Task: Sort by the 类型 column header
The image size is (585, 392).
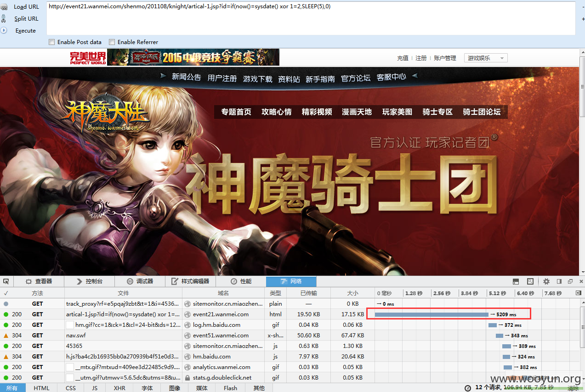Action: (x=275, y=293)
